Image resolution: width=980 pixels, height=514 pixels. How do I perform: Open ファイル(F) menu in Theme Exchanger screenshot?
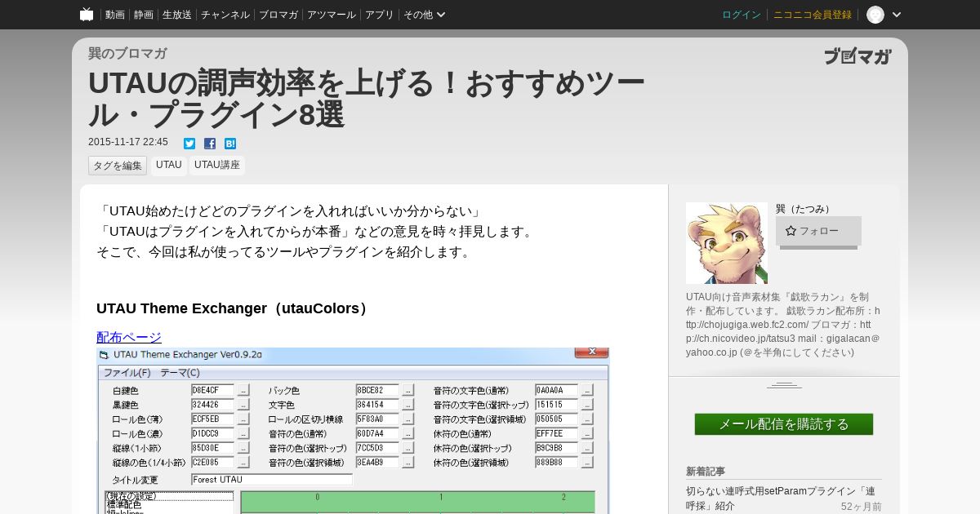click(127, 373)
